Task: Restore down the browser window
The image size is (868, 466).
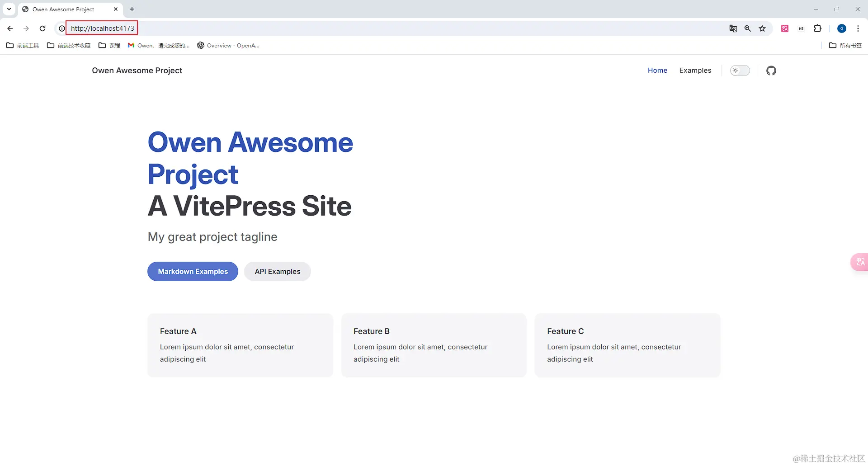Action: (x=837, y=9)
